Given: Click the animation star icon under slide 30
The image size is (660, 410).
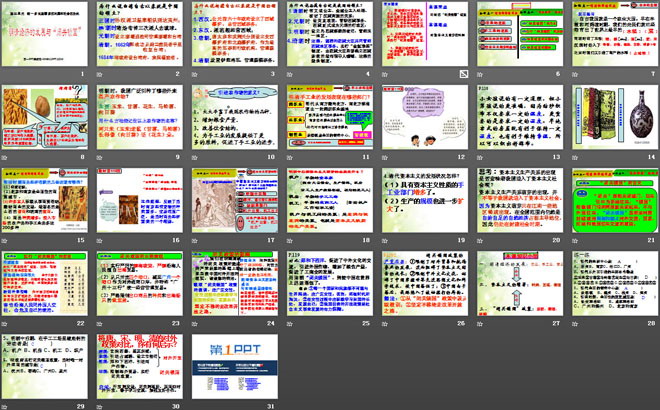Looking at the screenshot, I should [x=100, y=403].
